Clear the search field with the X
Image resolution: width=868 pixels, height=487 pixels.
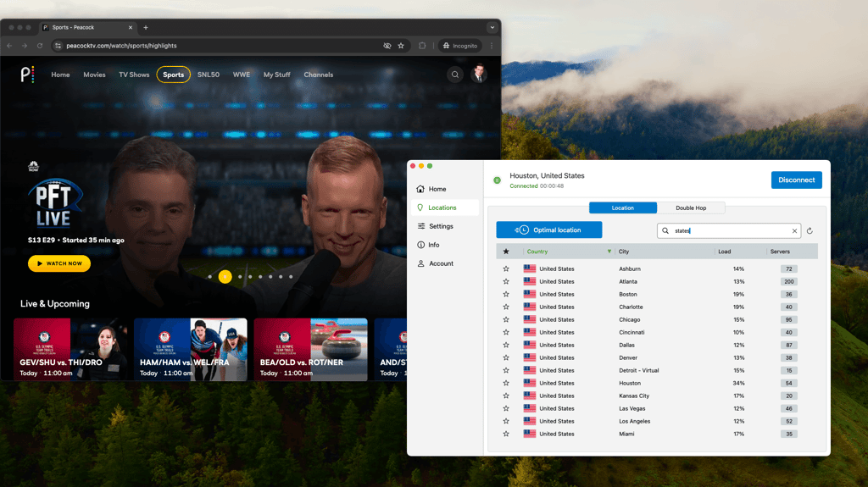point(794,230)
